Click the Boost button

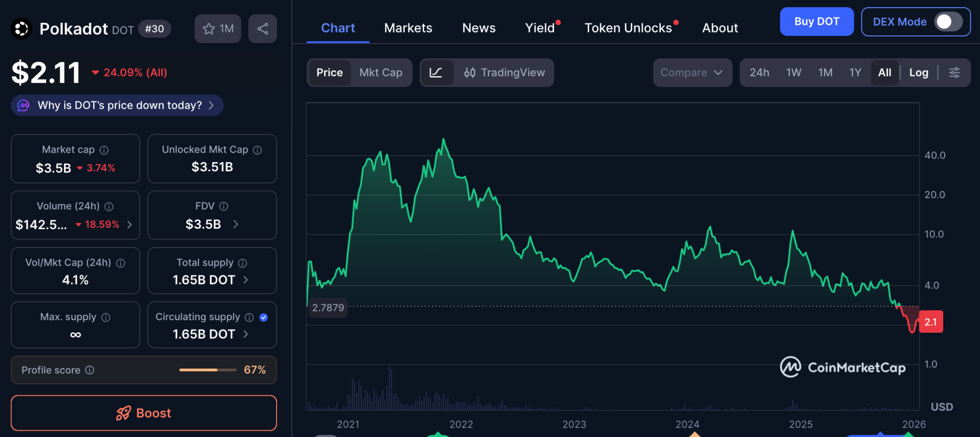144,413
